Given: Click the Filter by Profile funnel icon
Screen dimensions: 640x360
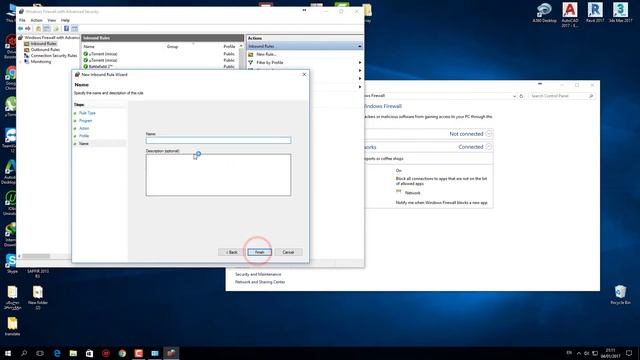Looking at the screenshot, I should click(251, 62).
